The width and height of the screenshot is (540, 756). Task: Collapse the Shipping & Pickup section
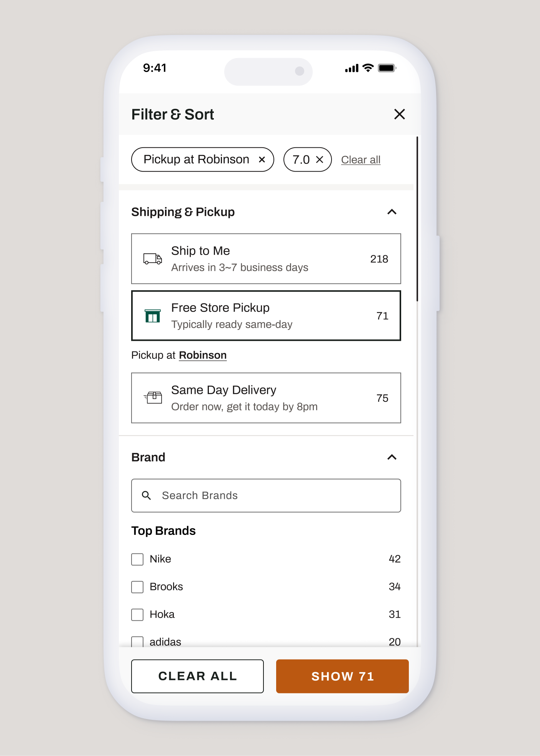click(392, 212)
